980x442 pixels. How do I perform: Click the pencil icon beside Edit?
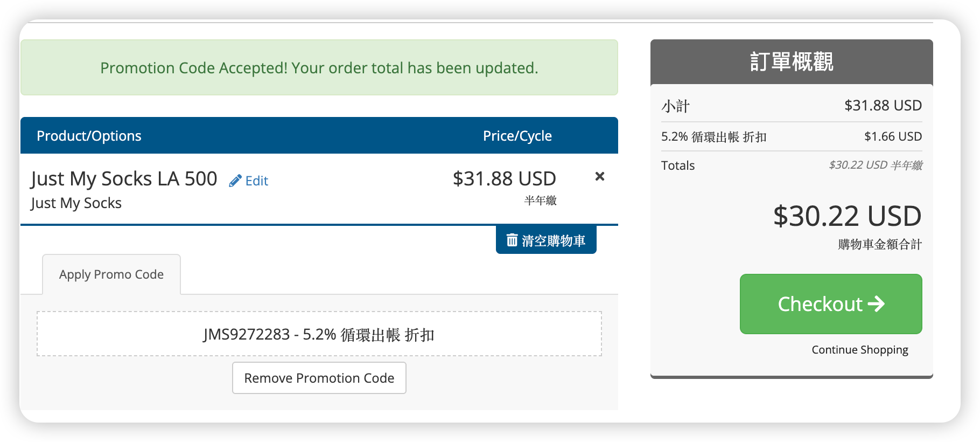(x=235, y=181)
